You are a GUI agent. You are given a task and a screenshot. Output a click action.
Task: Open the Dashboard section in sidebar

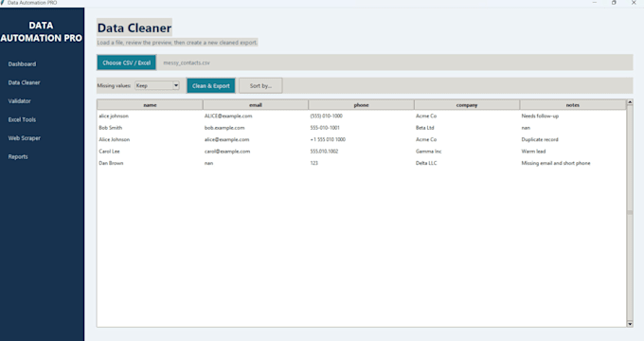click(22, 64)
